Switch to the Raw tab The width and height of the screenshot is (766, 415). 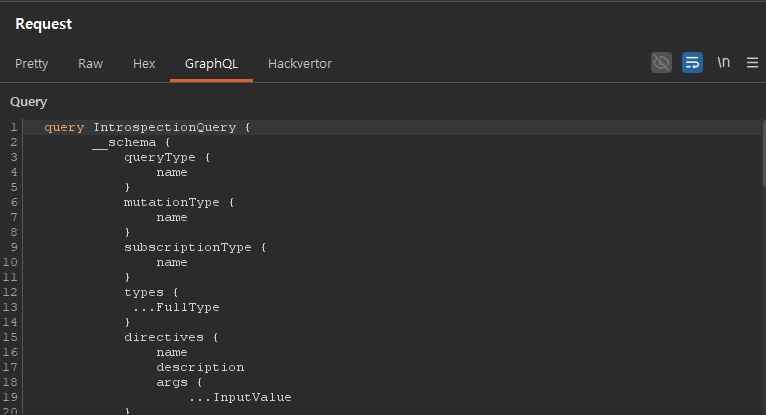90,64
